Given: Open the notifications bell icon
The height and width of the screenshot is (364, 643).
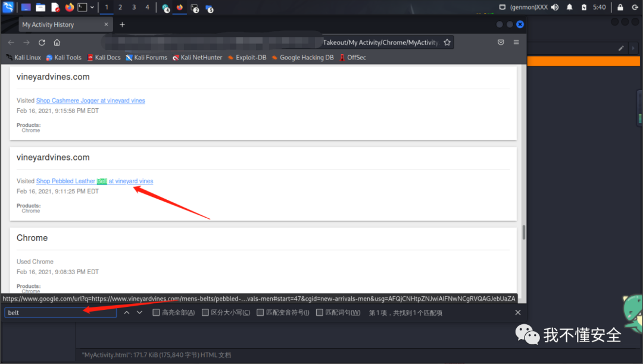Looking at the screenshot, I should (570, 7).
